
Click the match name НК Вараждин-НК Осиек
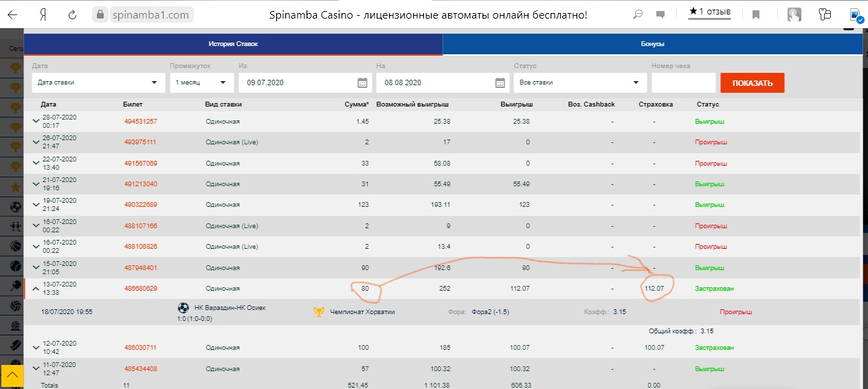[x=230, y=308]
